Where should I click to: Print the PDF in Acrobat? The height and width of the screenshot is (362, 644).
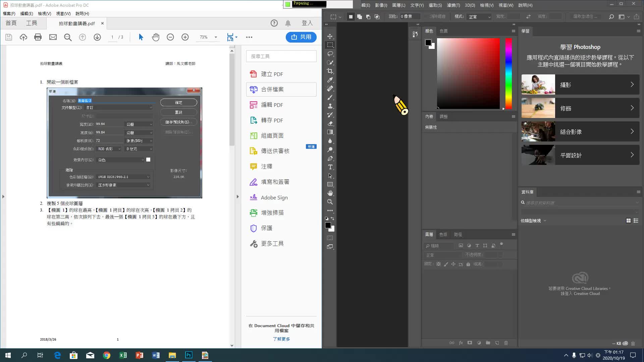tap(38, 37)
